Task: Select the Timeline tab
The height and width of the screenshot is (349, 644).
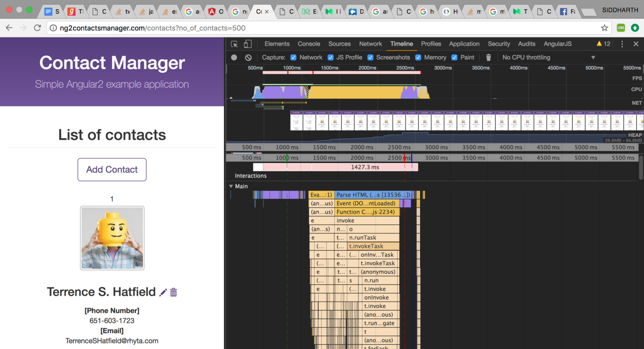Action: 402,44
